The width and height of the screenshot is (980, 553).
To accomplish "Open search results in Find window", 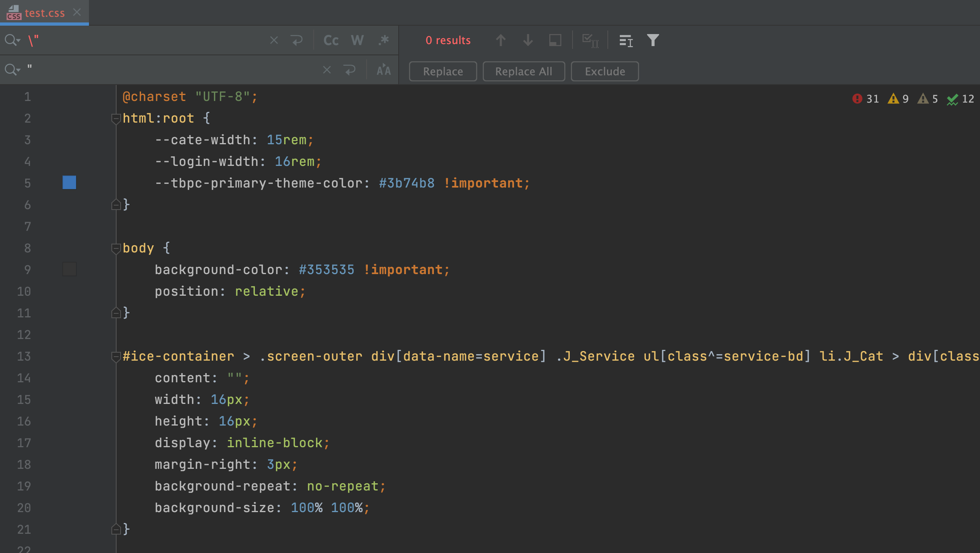I will point(626,40).
